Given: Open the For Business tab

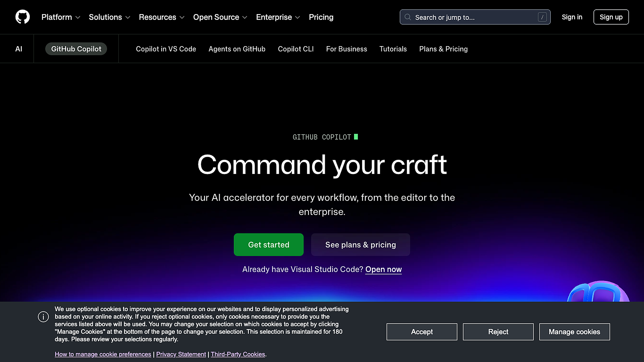Looking at the screenshot, I should tap(347, 49).
